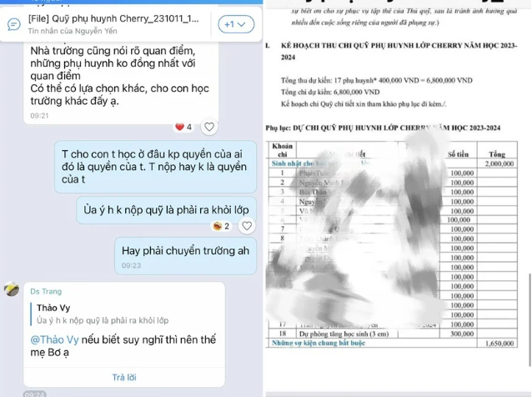Image resolution: width=532 pixels, height=397 pixels.
Task: Click the 'Dự phòng tăng học sinh' row
Action: pos(392,334)
